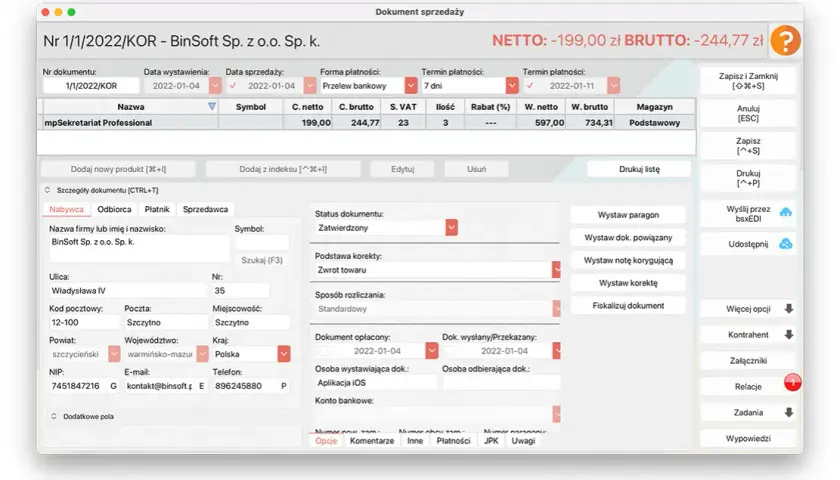
Task: Switch to the Nabywca tab
Action: click(66, 209)
